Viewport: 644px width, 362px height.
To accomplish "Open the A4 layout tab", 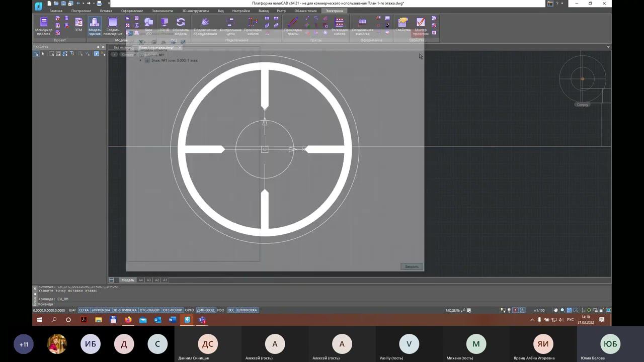I will (141, 280).
